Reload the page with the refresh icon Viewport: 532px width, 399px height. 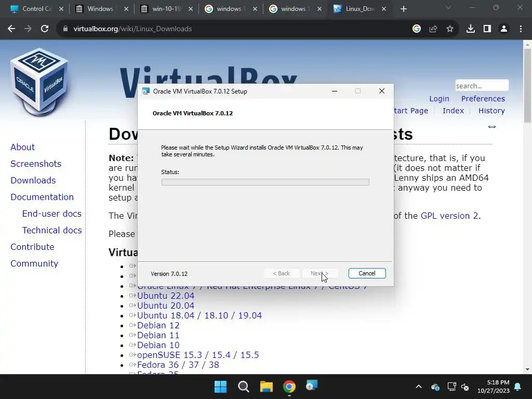point(45,29)
